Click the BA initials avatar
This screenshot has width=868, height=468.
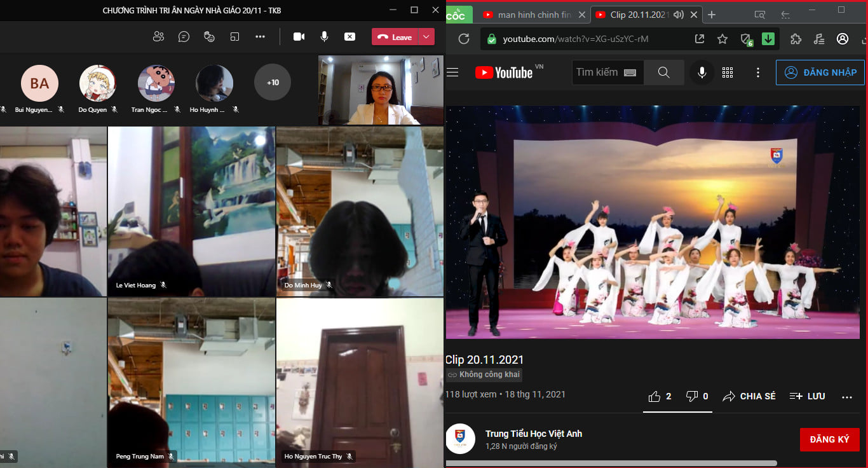[39, 83]
